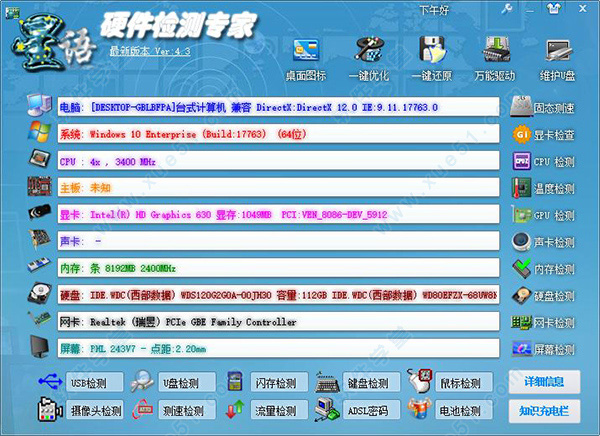The image size is (600, 436).
Task: Click the keyboard icon beside 键盘检测
Action: (327, 382)
